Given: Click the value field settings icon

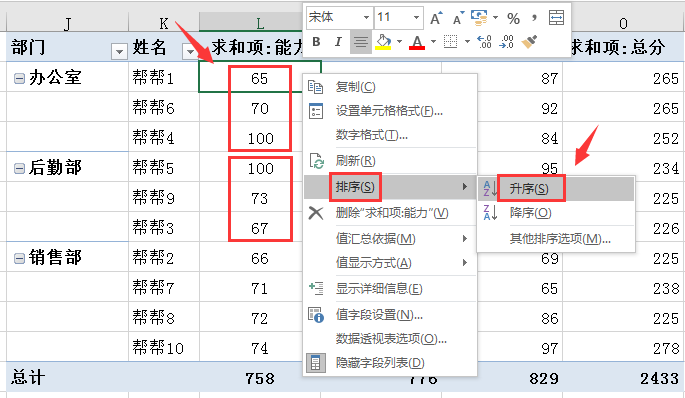Looking at the screenshot, I should 316,315.
